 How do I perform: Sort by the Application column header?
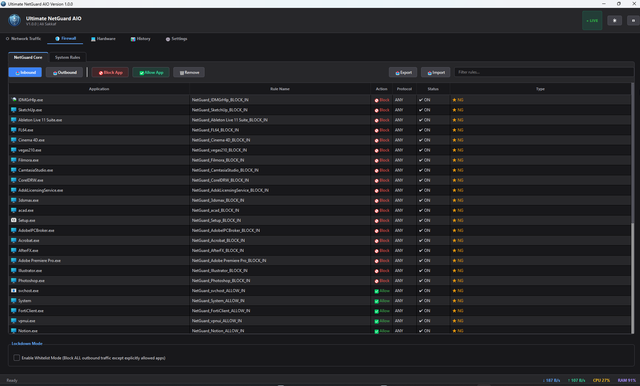click(x=99, y=89)
